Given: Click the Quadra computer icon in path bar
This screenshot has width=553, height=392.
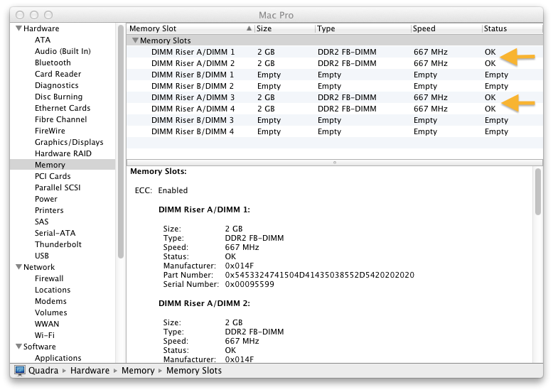Looking at the screenshot, I should click(x=20, y=371).
